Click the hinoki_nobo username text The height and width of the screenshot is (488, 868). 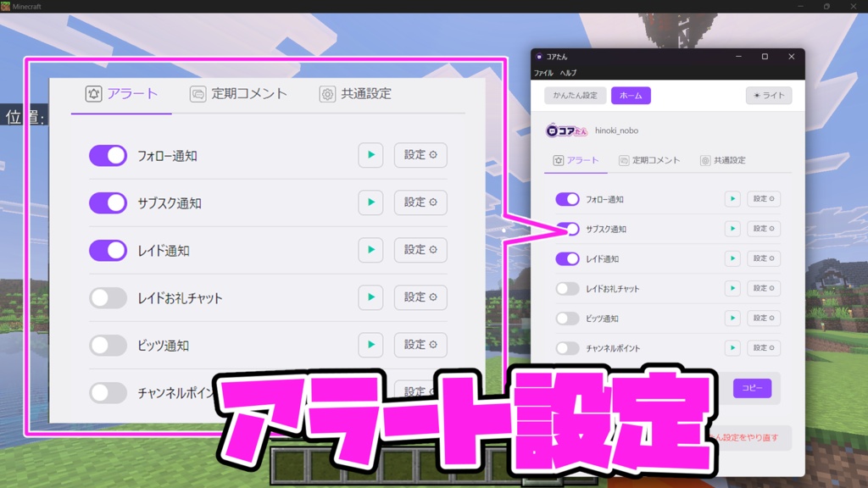point(617,130)
